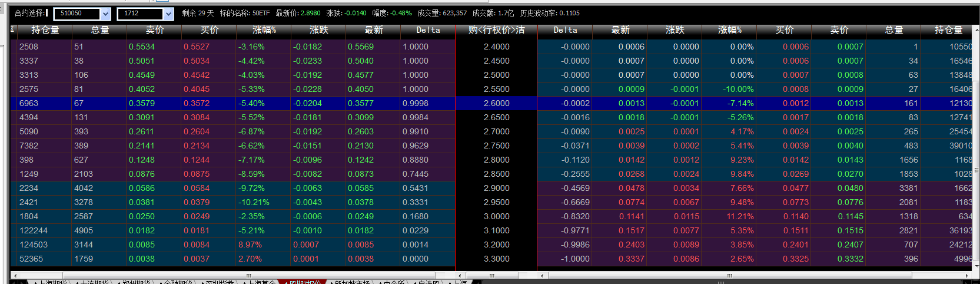Click put-side 买价 column header

click(784, 30)
